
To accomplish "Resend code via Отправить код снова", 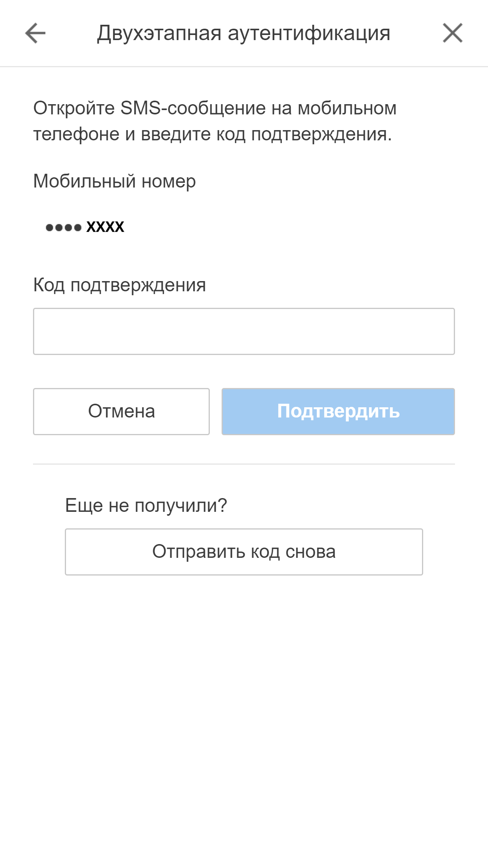I will tap(244, 552).
